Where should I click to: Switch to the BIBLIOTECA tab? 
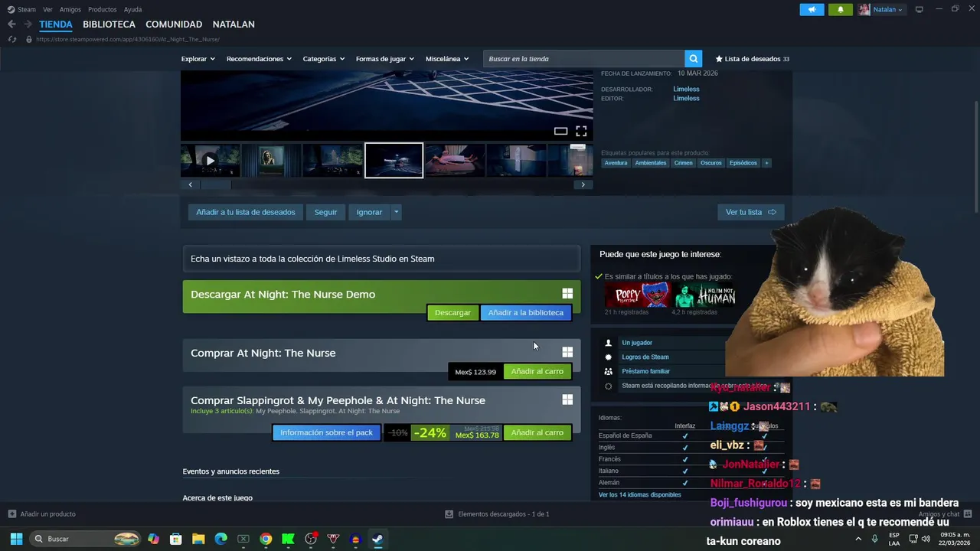point(109,24)
